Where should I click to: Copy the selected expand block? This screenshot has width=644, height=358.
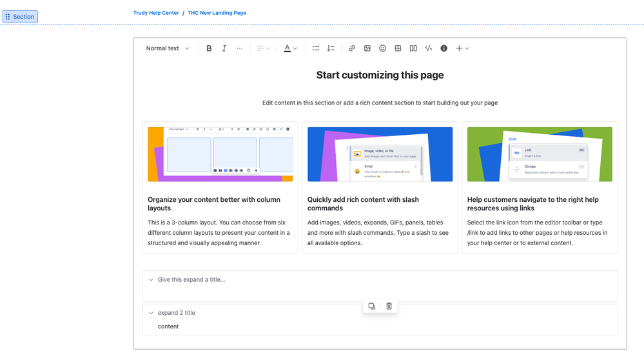click(372, 306)
